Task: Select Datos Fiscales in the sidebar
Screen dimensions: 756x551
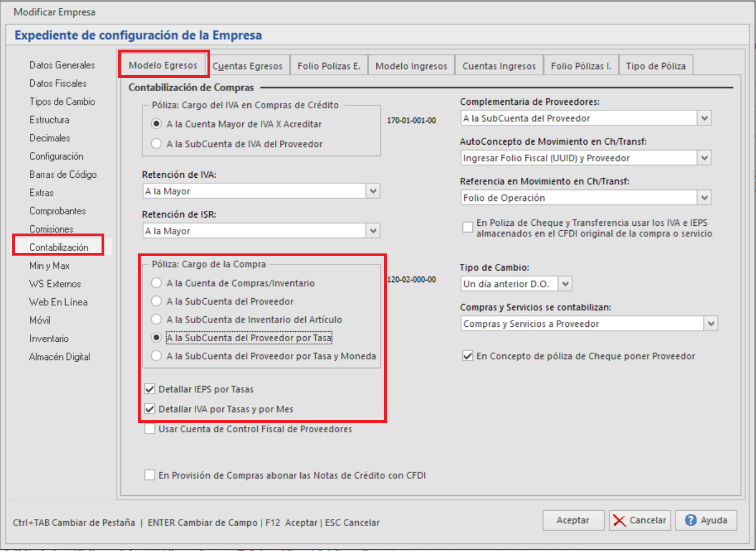Action: [58, 83]
